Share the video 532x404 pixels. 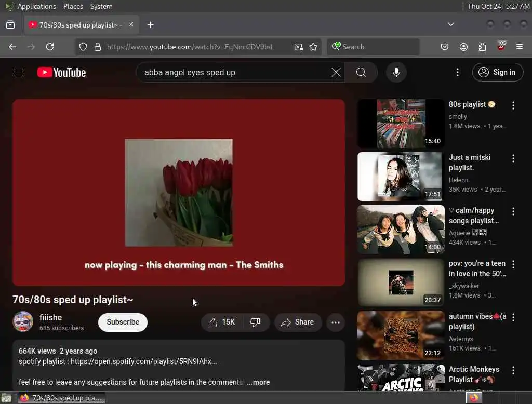tap(298, 322)
